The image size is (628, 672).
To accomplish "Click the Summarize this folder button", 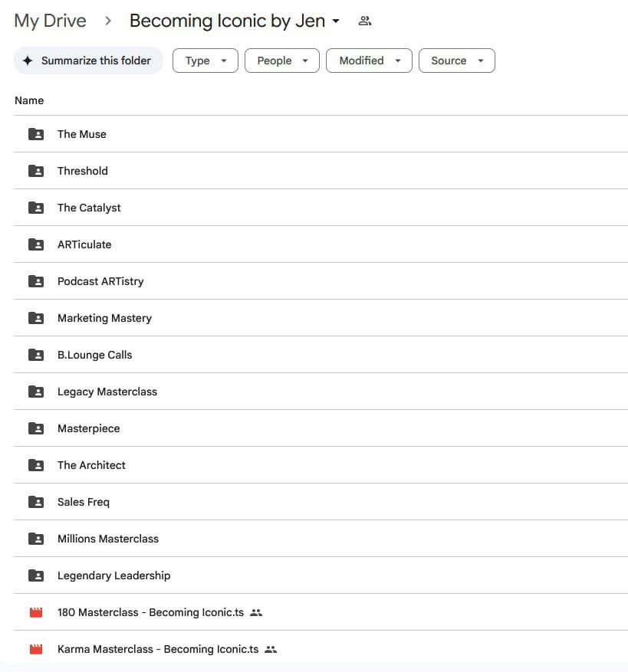I will click(87, 60).
